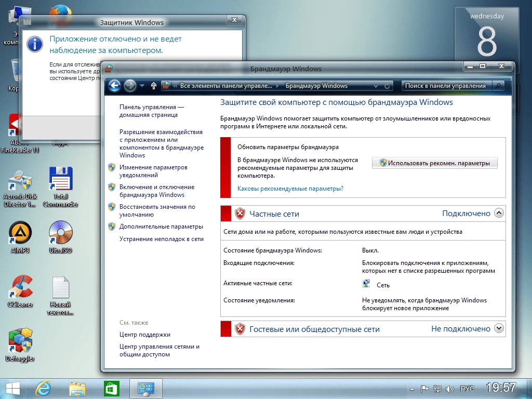
Task: Open 'Устранение неполадок в сети' link
Action: [x=162, y=239]
